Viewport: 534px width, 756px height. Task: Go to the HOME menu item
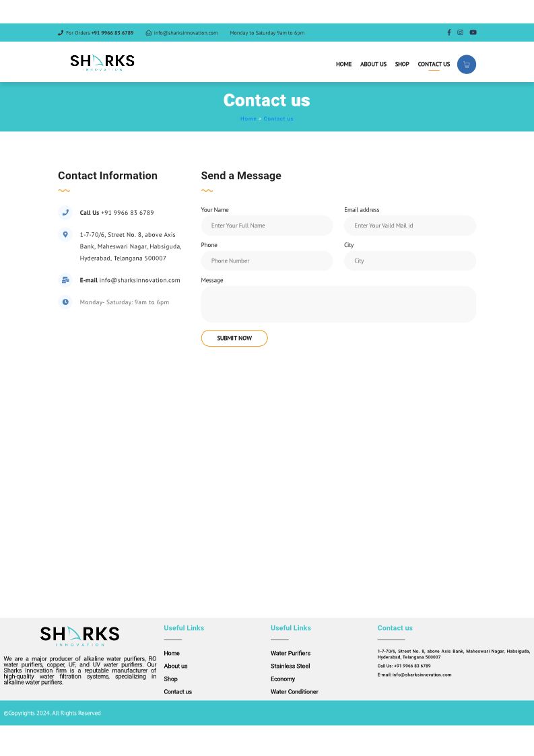click(343, 65)
